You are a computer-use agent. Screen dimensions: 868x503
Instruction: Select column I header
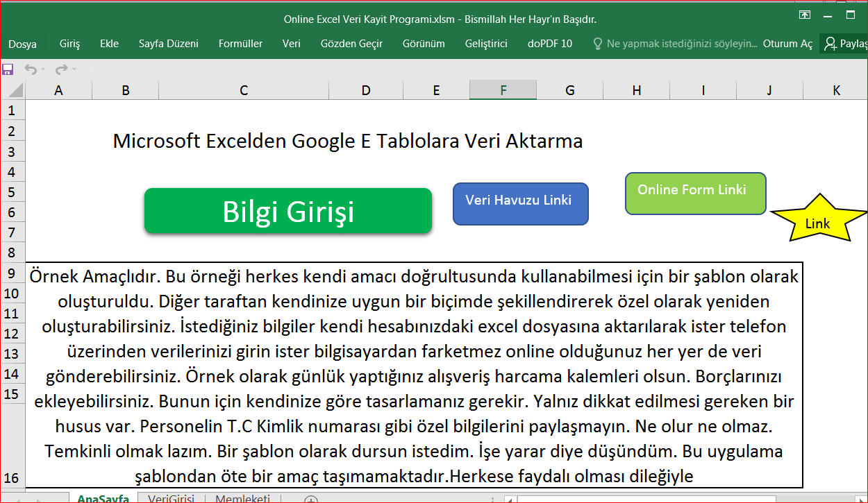(703, 90)
